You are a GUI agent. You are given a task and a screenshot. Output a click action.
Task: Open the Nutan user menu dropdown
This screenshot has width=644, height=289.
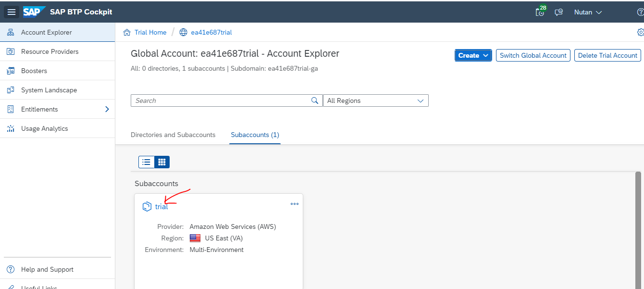(x=588, y=12)
